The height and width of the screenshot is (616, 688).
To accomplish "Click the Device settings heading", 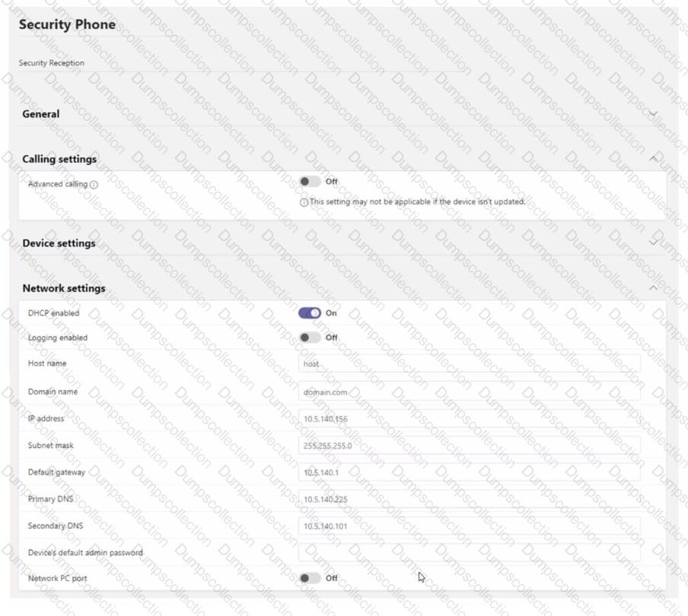I will coord(59,243).
